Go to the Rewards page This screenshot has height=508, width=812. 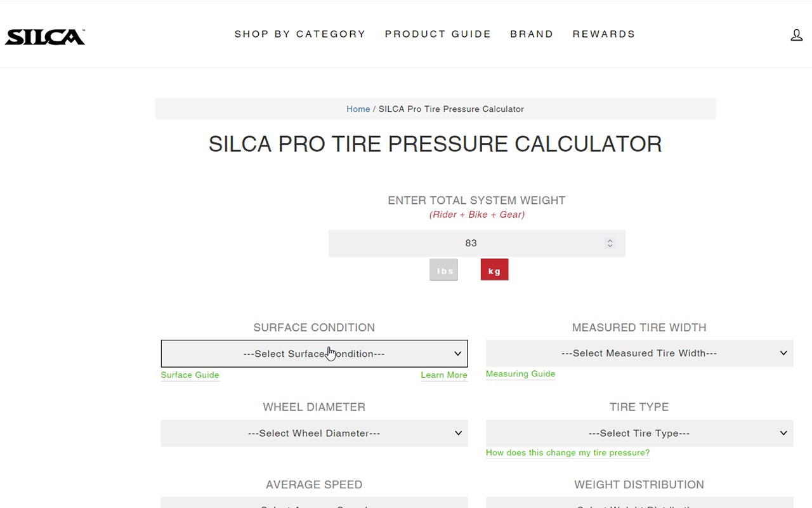[x=604, y=34]
